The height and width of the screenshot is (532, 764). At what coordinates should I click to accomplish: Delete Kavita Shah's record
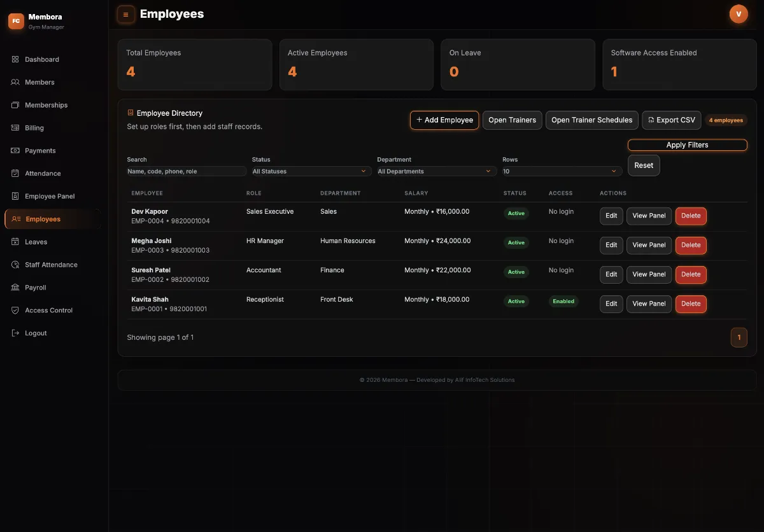691,304
